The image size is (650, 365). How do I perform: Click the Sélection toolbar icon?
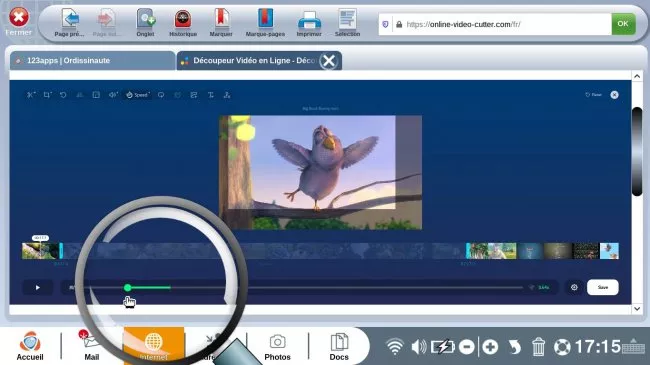click(347, 23)
